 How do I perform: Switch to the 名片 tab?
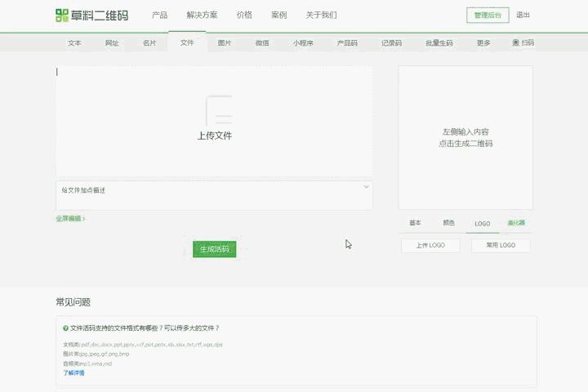149,42
